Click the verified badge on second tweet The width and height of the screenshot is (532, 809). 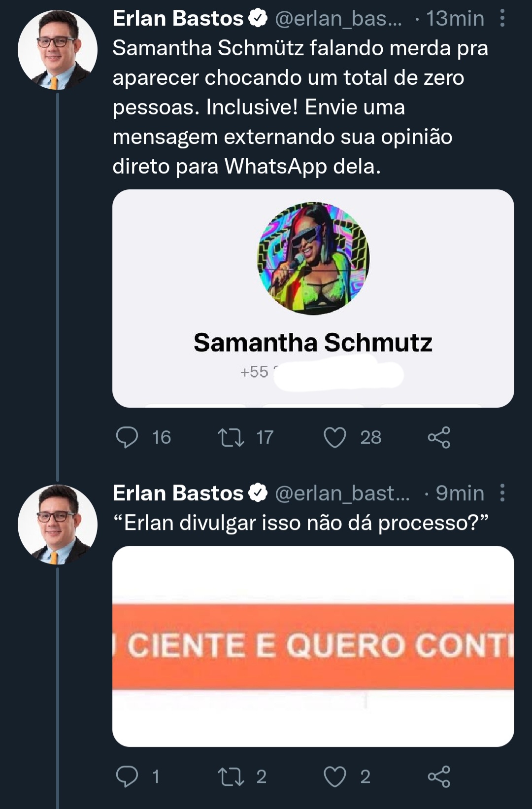click(258, 492)
